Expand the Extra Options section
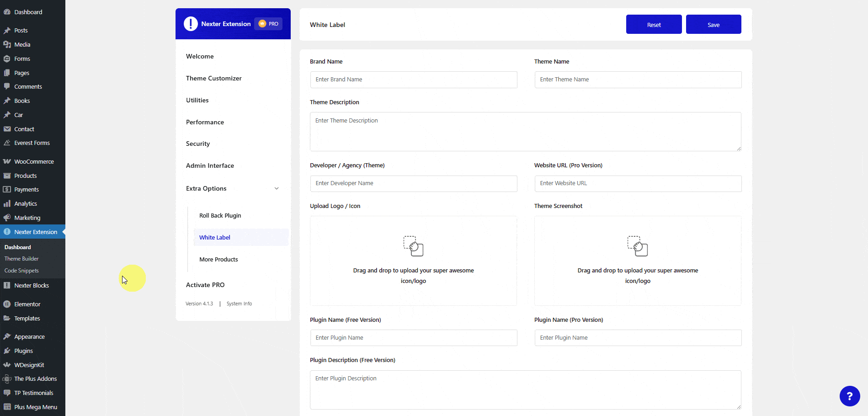The width and height of the screenshot is (868, 416). 206,188
